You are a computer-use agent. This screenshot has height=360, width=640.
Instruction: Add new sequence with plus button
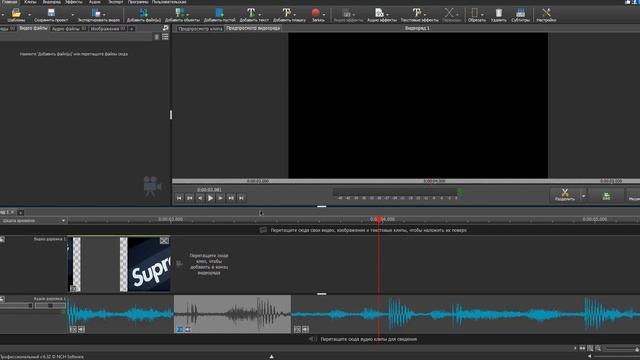[x=20, y=212]
